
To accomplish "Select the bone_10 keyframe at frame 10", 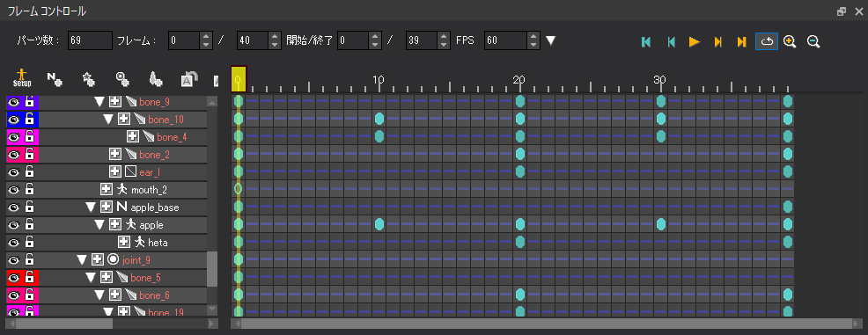I will (x=379, y=119).
